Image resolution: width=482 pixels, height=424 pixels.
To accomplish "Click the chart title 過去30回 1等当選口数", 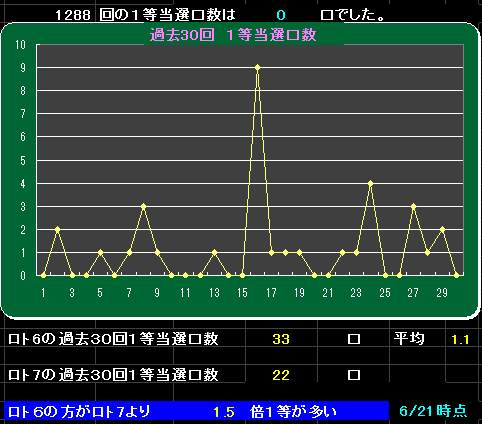I will [233, 35].
